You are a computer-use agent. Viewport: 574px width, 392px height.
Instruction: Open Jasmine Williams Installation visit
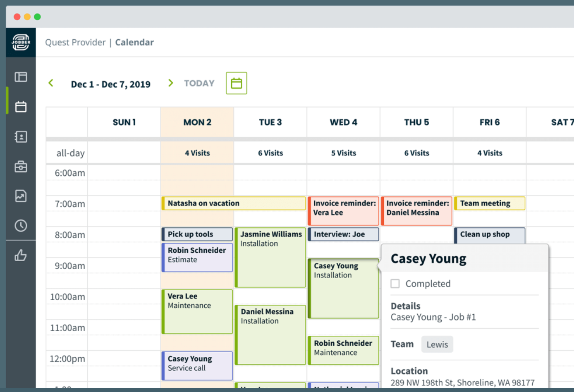pos(270,257)
